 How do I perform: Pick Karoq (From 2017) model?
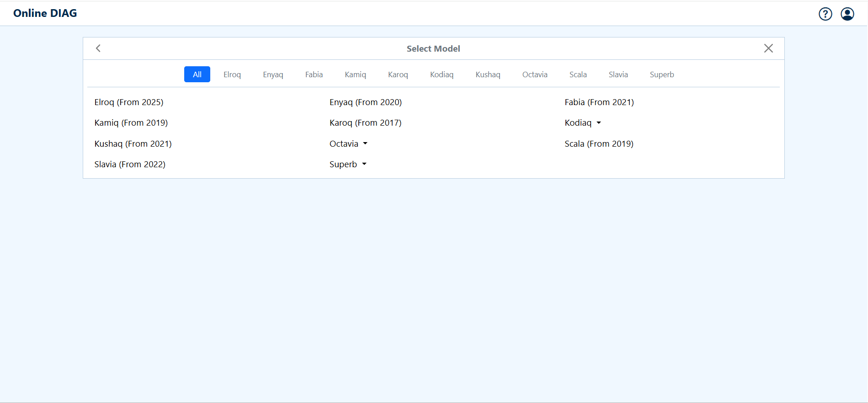(365, 123)
